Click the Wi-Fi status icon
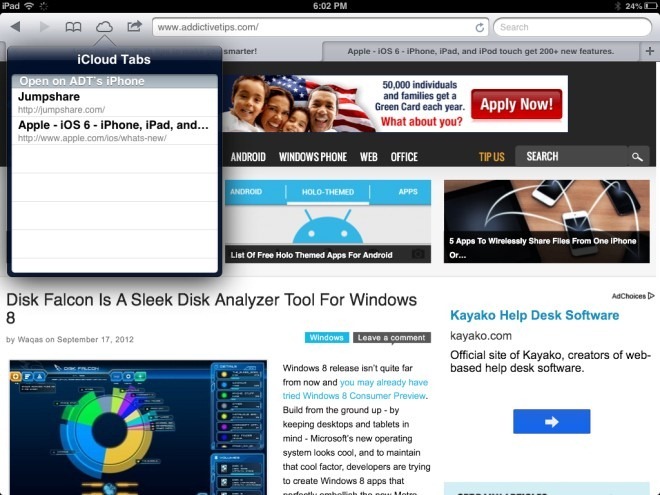The image size is (660, 495). point(29,6)
